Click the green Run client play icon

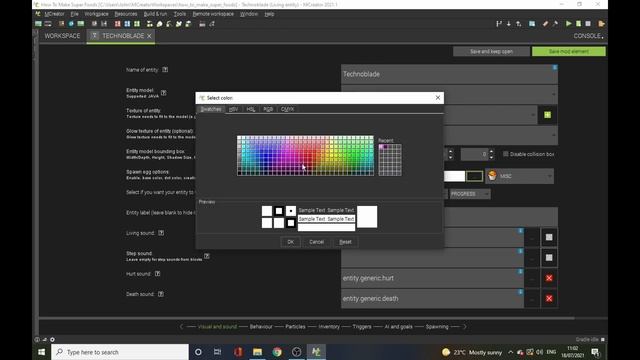point(569,24)
